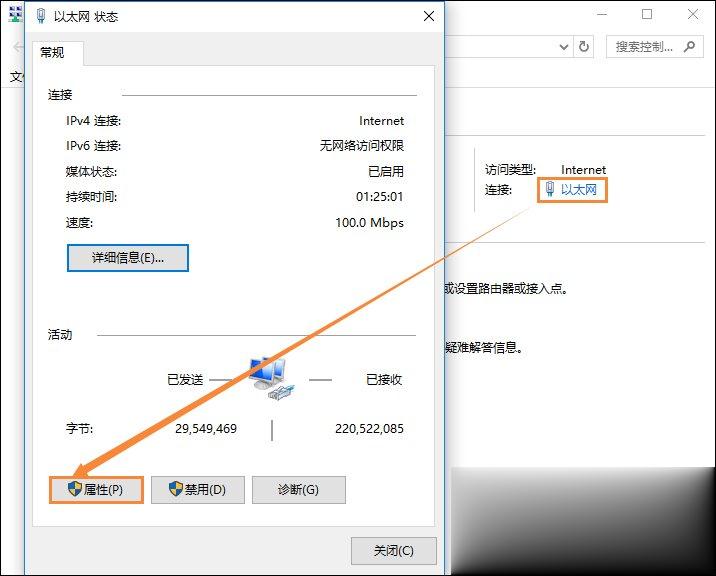
Task: Click the sent bytes value 29,549,469
Action: click(x=206, y=428)
